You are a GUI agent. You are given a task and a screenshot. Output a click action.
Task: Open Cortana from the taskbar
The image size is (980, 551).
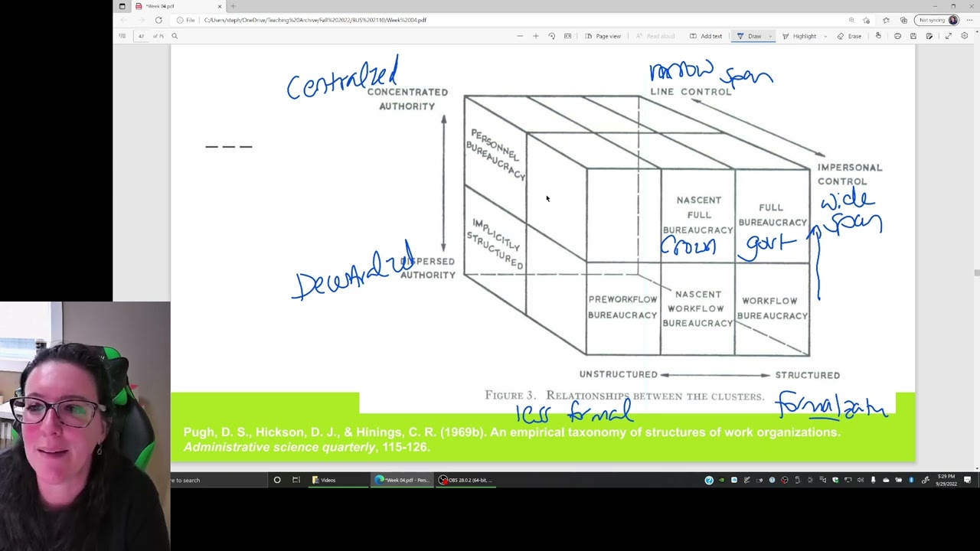[277, 480]
